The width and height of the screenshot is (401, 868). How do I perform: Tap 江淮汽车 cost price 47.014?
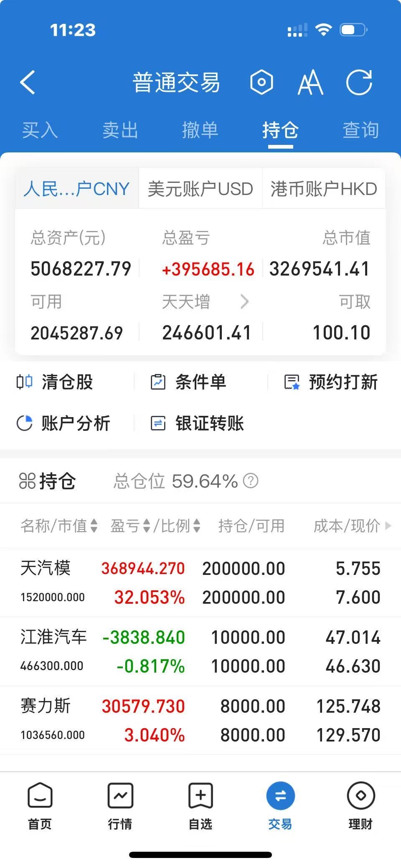pyautogui.click(x=353, y=637)
